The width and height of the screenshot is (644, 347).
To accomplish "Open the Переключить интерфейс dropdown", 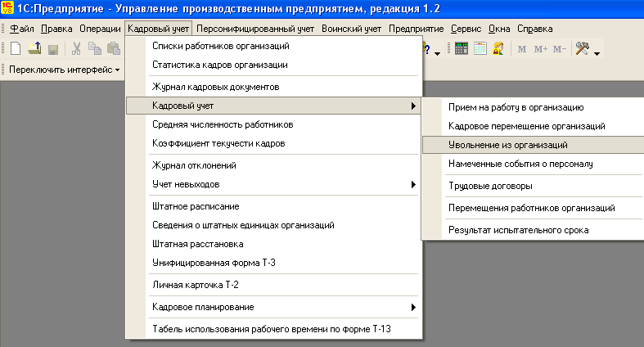I will tap(65, 70).
